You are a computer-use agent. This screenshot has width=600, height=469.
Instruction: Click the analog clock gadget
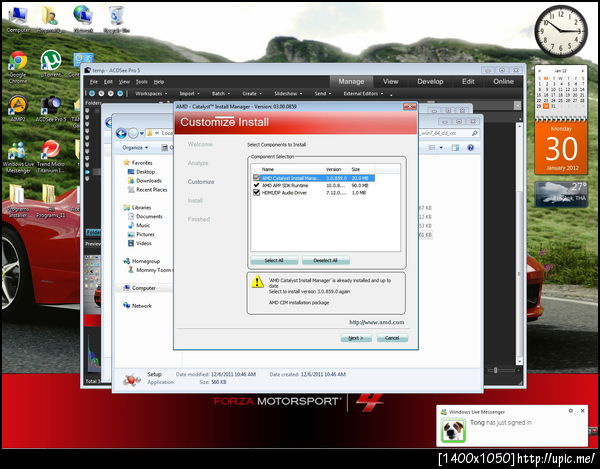(561, 31)
